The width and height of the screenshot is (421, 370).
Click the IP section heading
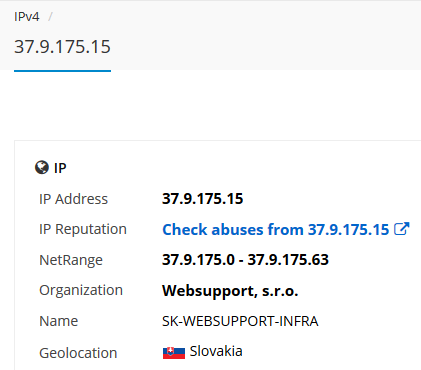(60, 168)
